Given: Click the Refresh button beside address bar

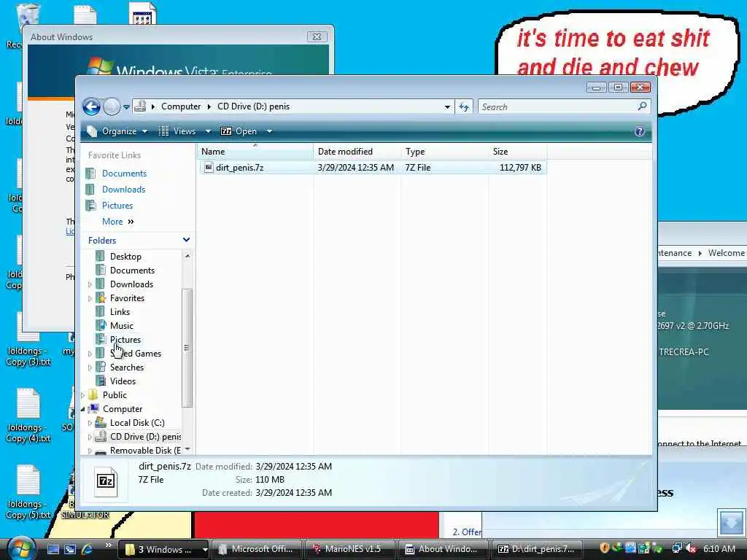Looking at the screenshot, I should point(464,106).
